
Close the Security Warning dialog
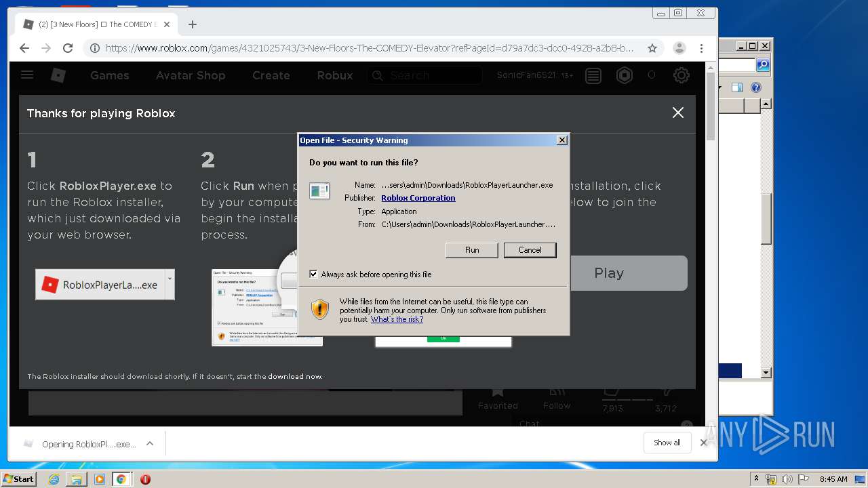(561, 140)
